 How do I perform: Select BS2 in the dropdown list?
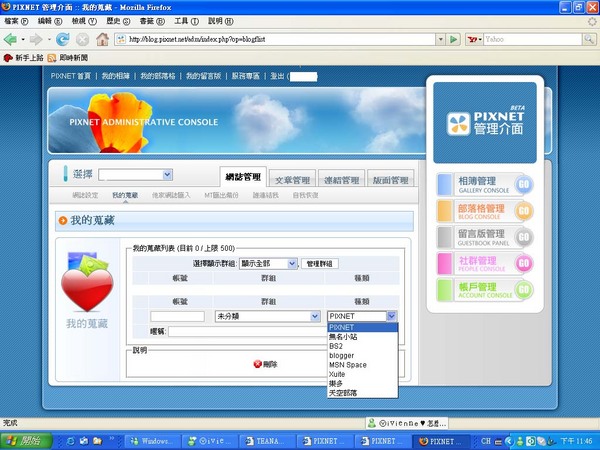(362, 346)
